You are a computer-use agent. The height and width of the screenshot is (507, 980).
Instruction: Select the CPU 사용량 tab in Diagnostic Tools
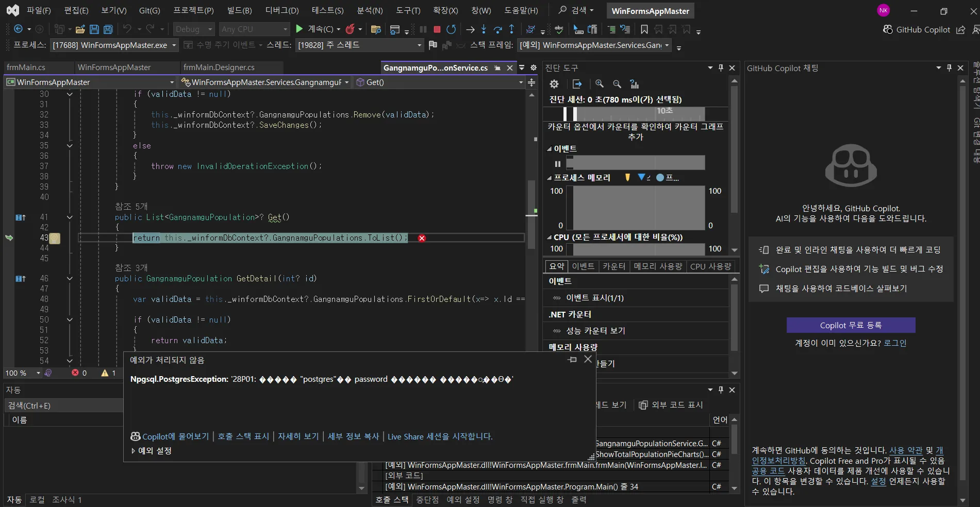[711, 266]
